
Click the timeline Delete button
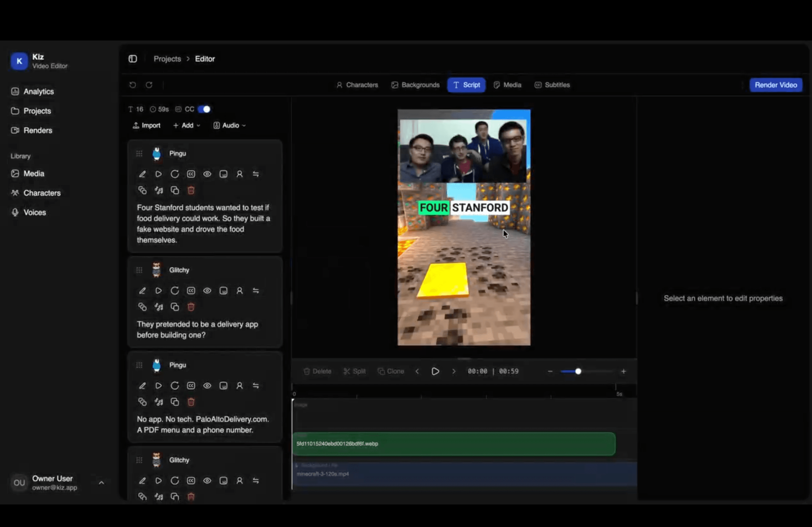pyautogui.click(x=317, y=371)
